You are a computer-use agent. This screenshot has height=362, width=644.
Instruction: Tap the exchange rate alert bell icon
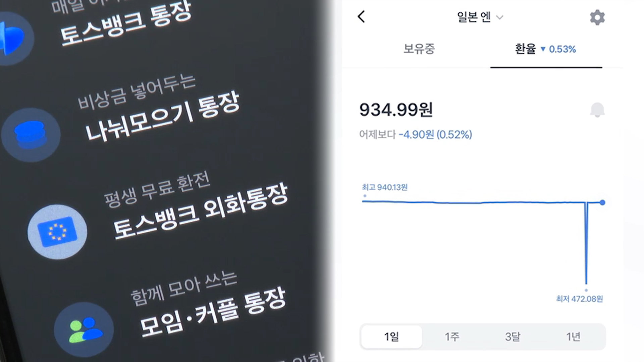(597, 110)
